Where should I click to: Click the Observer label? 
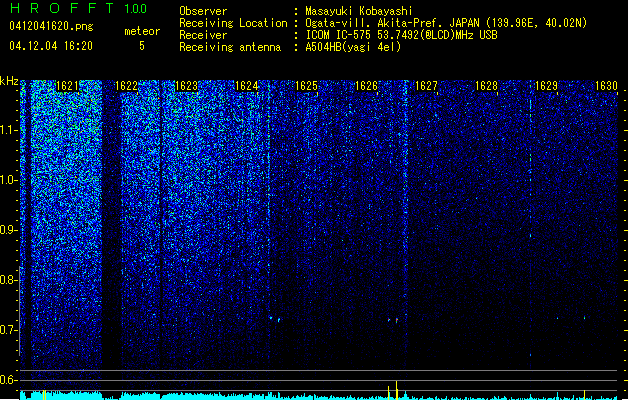click(203, 11)
